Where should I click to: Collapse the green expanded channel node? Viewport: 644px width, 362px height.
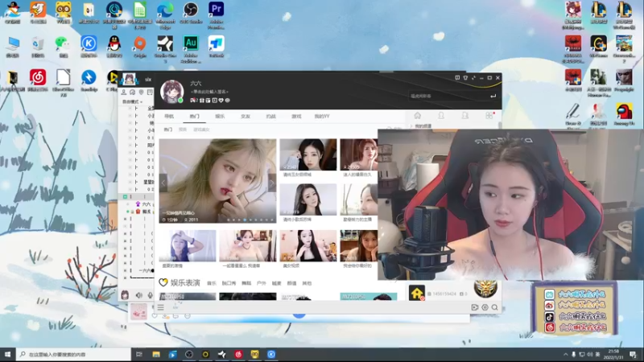tap(126, 196)
